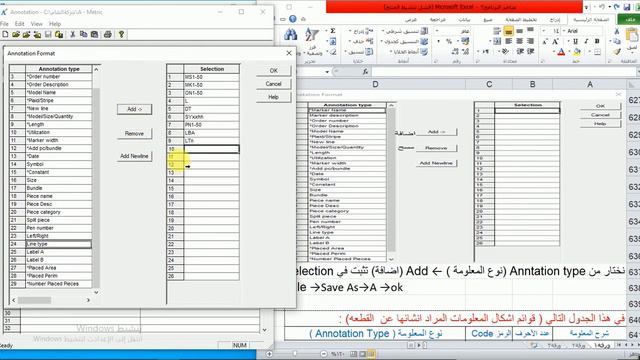Viewport: 640px width, 360px height.
Task: Open the font color dropdown arrow in Excel
Action: coord(554,52)
